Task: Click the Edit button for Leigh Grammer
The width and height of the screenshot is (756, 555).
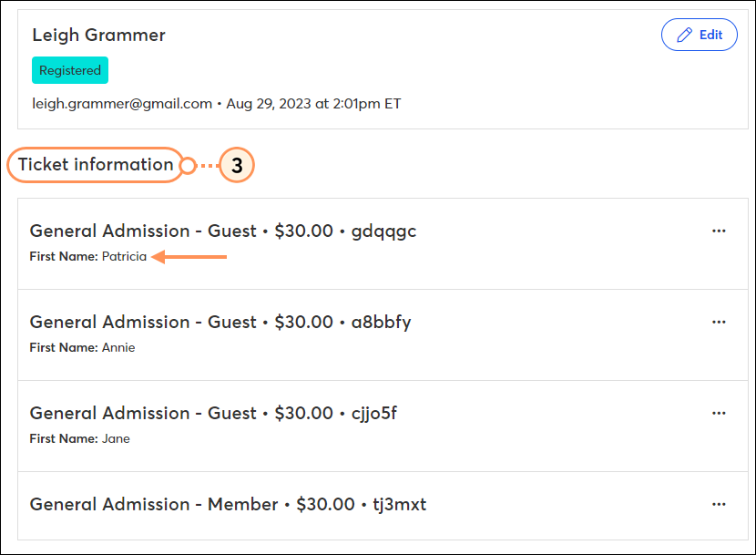Action: [x=699, y=35]
